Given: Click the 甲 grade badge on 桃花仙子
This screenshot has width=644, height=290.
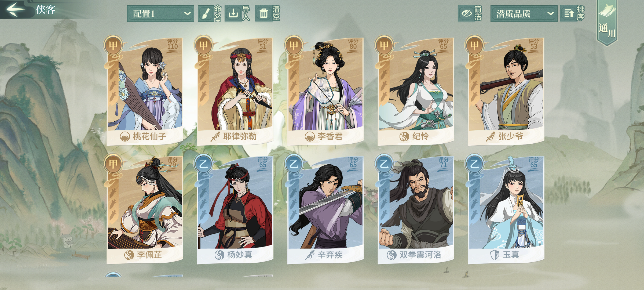Looking at the screenshot, I should point(113,45).
